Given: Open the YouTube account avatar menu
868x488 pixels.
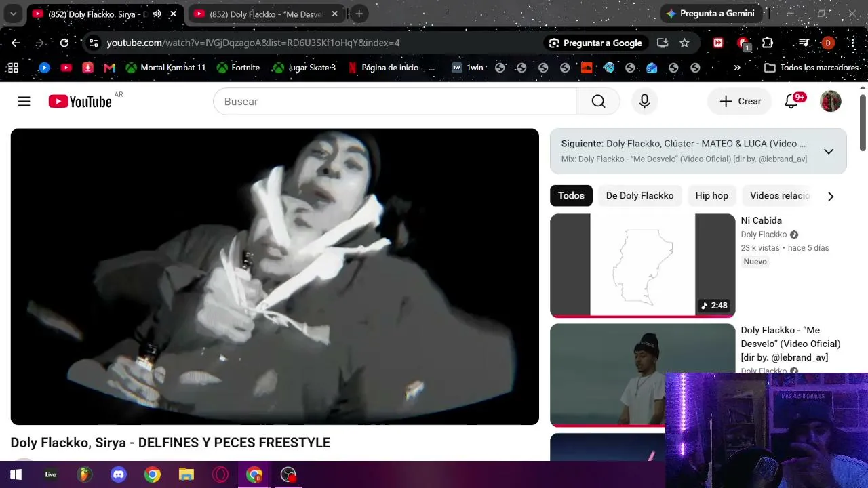Looking at the screenshot, I should (831, 101).
